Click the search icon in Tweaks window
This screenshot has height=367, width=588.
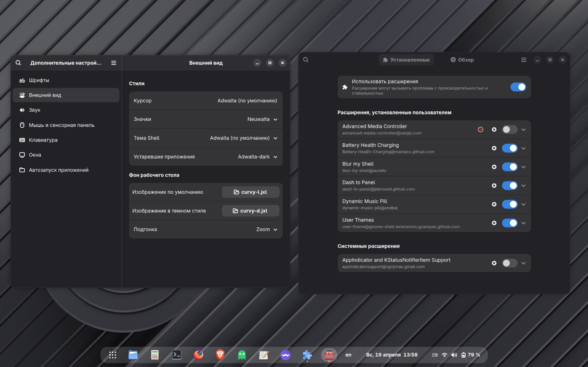(x=18, y=63)
